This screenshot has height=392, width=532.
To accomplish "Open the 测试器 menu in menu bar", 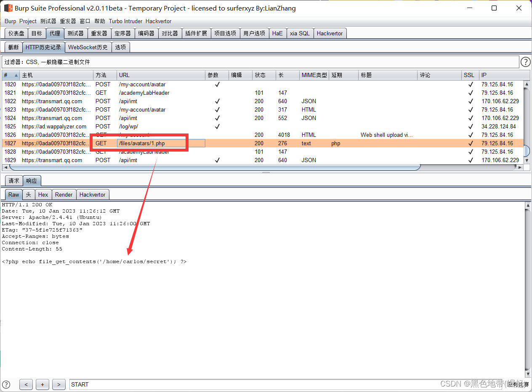I will pos(48,21).
